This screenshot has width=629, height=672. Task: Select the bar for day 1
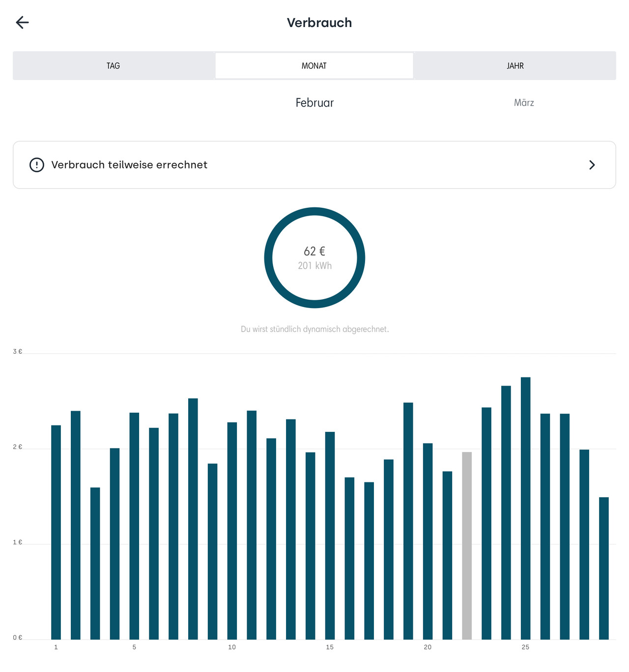56,532
